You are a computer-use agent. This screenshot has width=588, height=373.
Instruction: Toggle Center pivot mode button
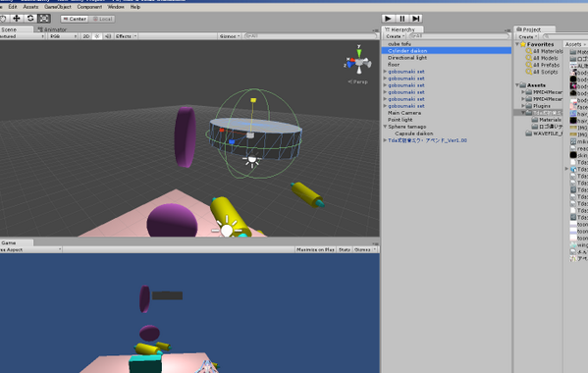(75, 19)
